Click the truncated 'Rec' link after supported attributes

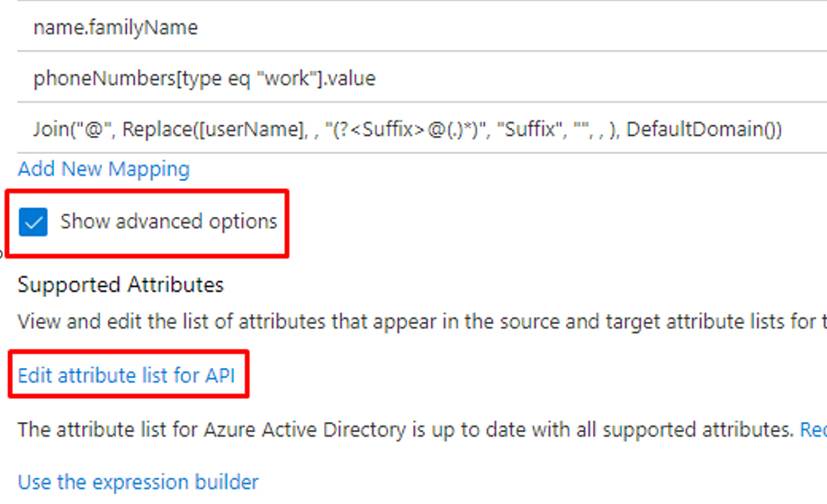pos(814,429)
